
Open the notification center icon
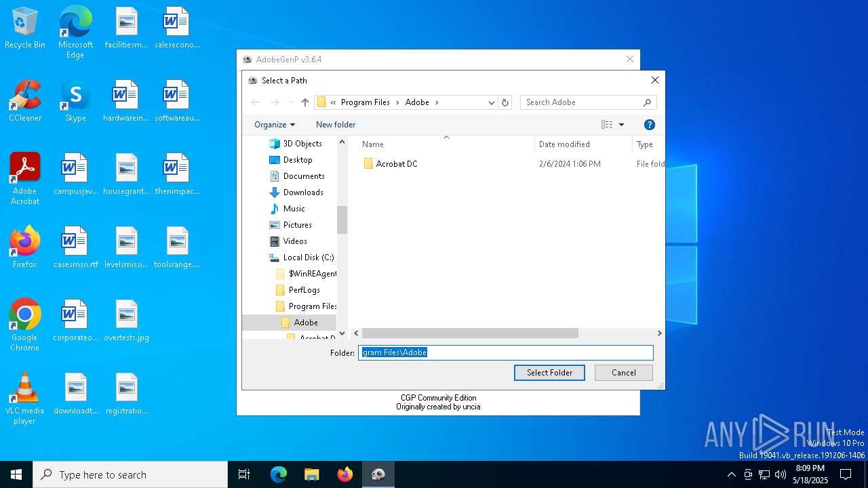tap(846, 474)
